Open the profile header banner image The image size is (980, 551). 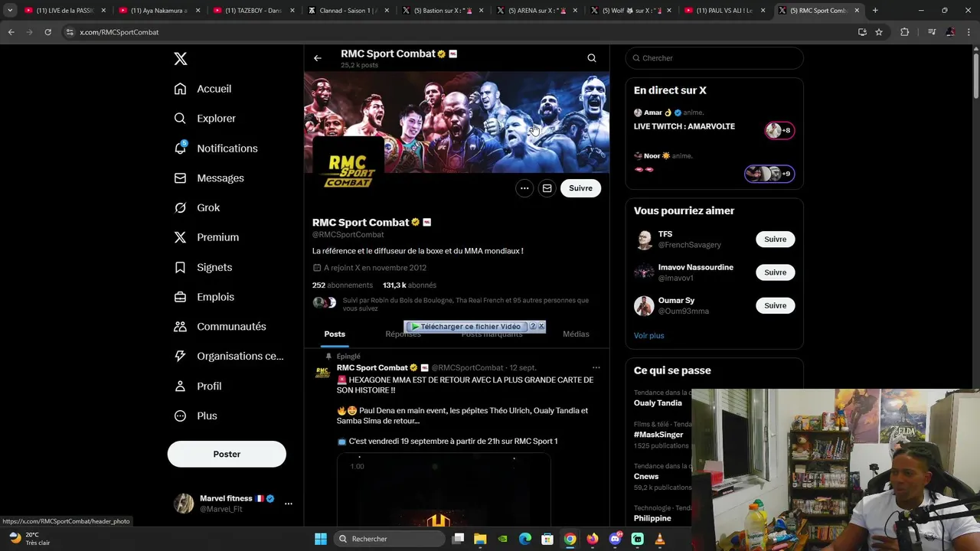tap(457, 122)
